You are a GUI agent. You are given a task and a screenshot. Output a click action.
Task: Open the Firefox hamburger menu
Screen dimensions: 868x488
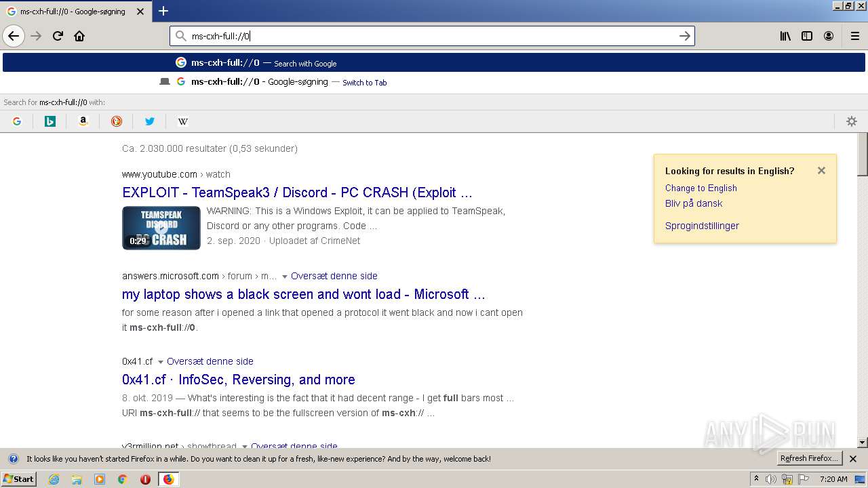(x=855, y=36)
